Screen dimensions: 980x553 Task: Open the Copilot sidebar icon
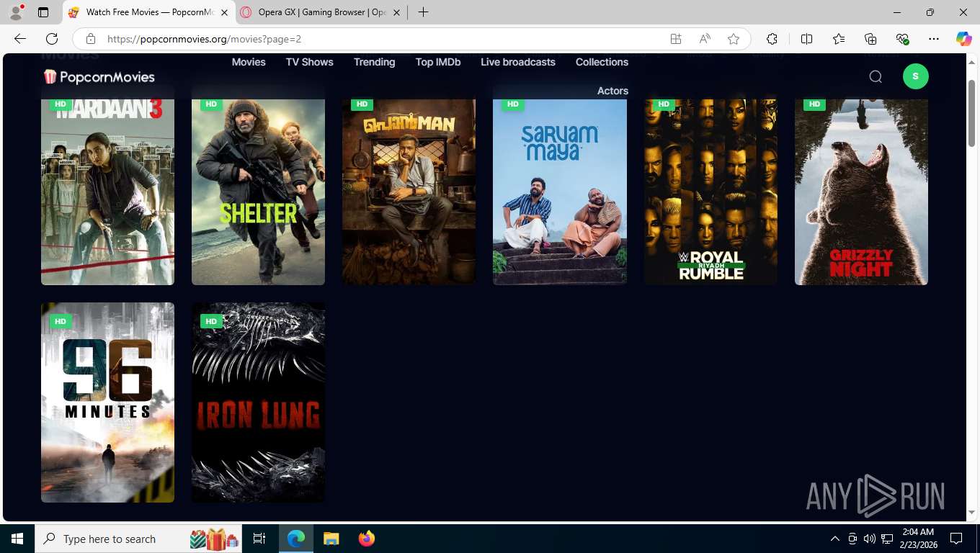coord(963,39)
